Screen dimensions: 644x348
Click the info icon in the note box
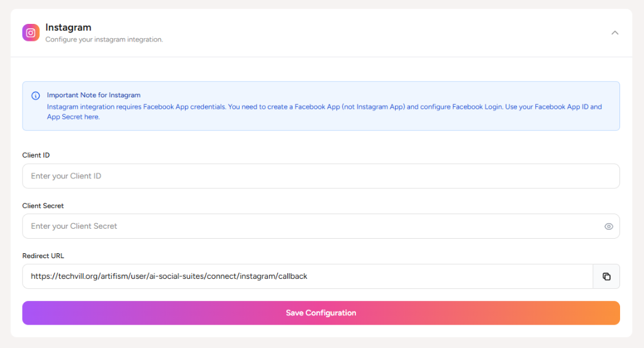[36, 95]
